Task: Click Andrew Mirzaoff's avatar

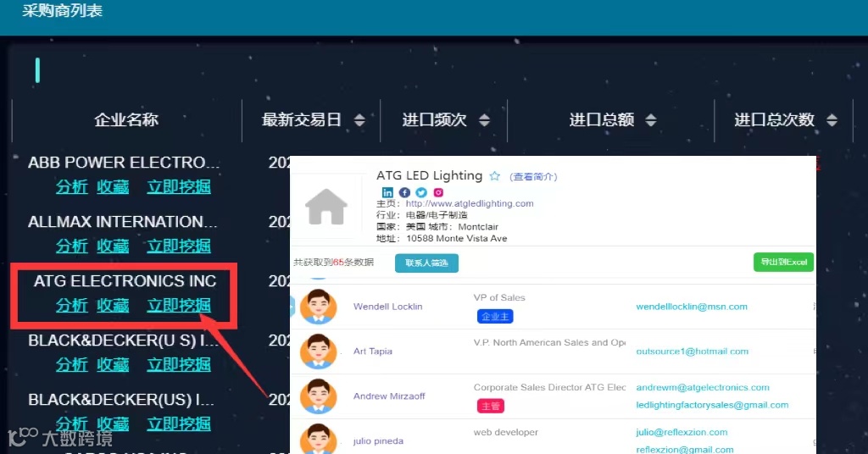Action: click(x=319, y=396)
